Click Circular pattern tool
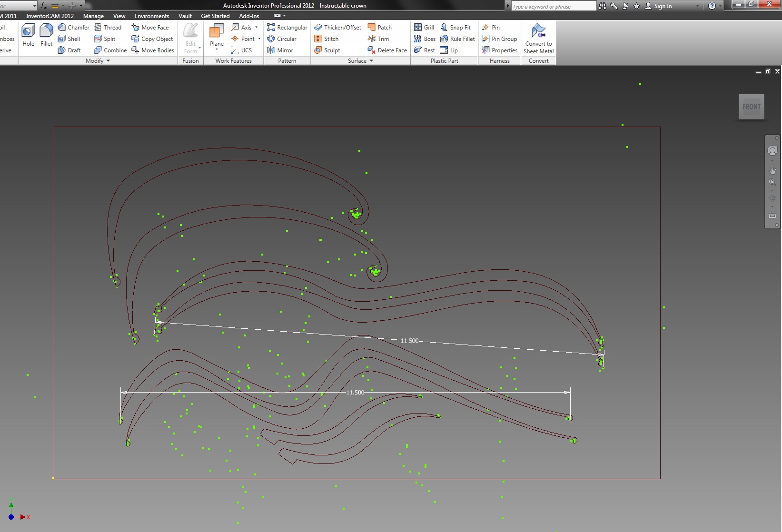782x532 pixels. 282,39
